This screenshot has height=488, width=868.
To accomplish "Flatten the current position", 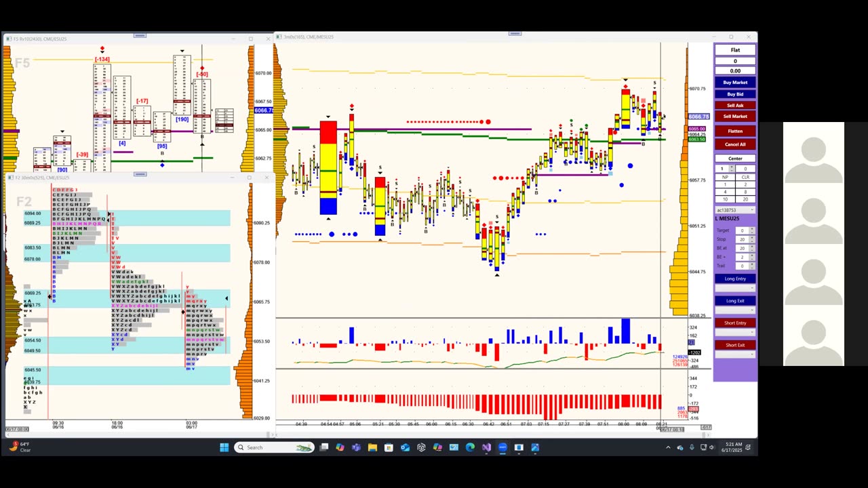I will (735, 131).
